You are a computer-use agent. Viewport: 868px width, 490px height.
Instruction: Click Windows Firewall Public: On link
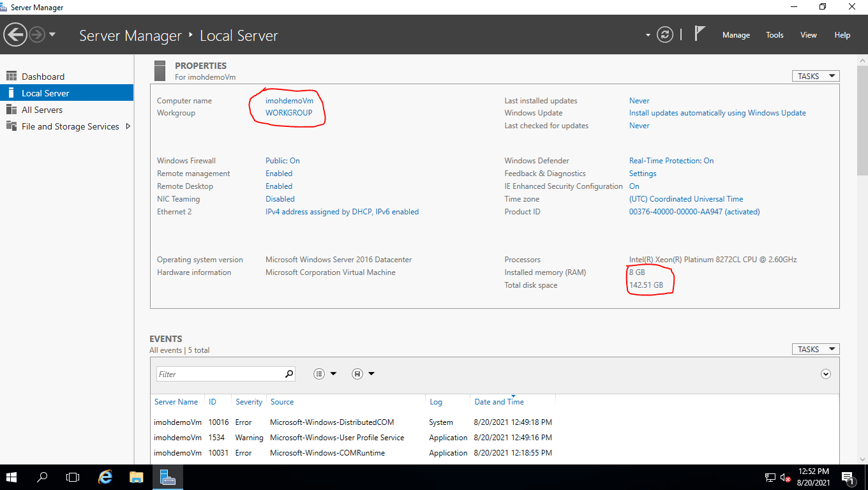point(283,161)
